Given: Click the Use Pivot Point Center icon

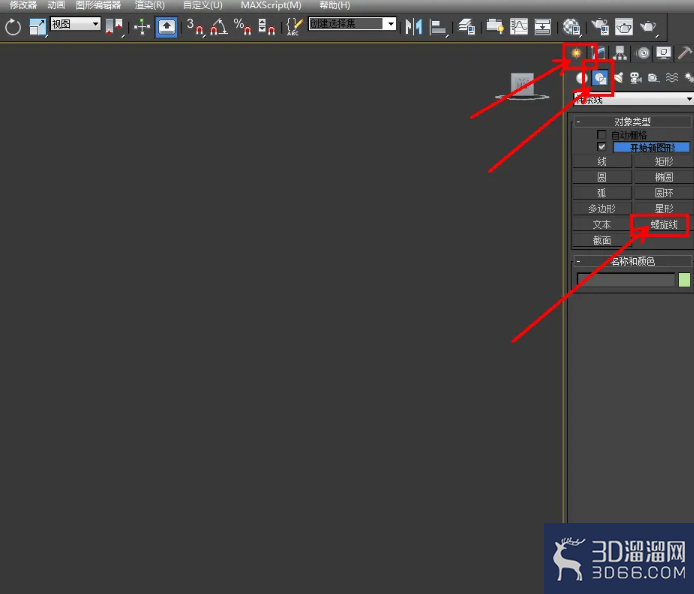Looking at the screenshot, I should point(114,27).
